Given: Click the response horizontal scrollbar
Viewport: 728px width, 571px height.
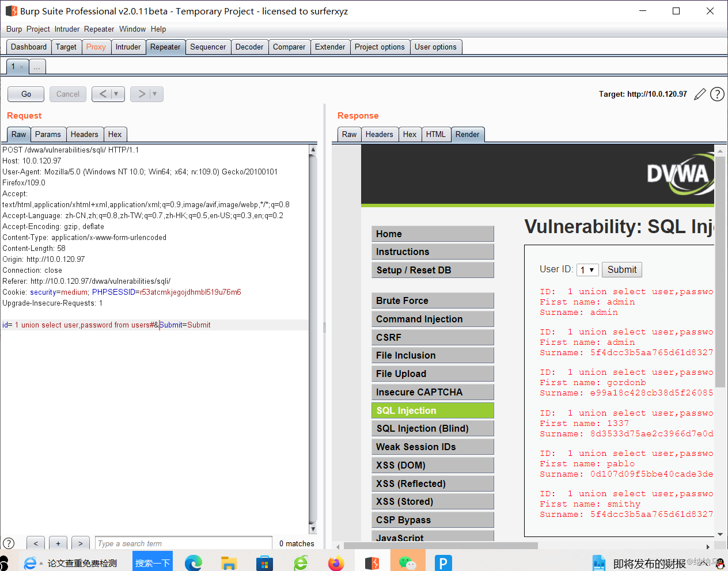Looking at the screenshot, I should (441, 546).
